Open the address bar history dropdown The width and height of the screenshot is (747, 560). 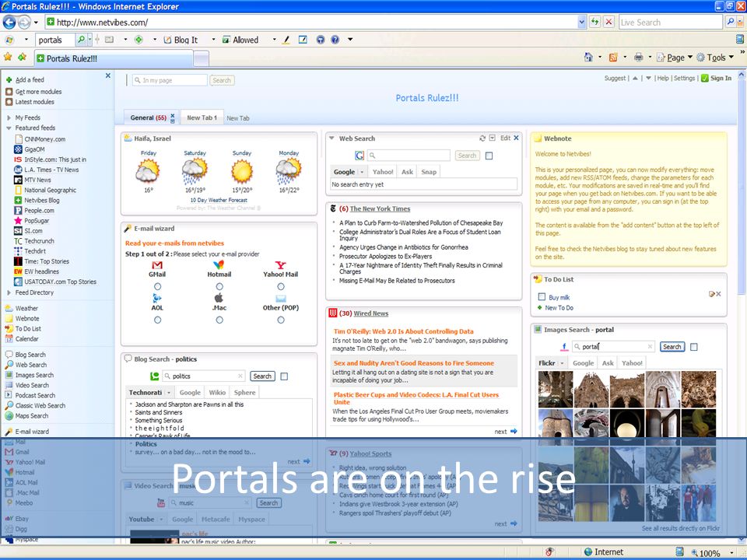click(x=582, y=22)
